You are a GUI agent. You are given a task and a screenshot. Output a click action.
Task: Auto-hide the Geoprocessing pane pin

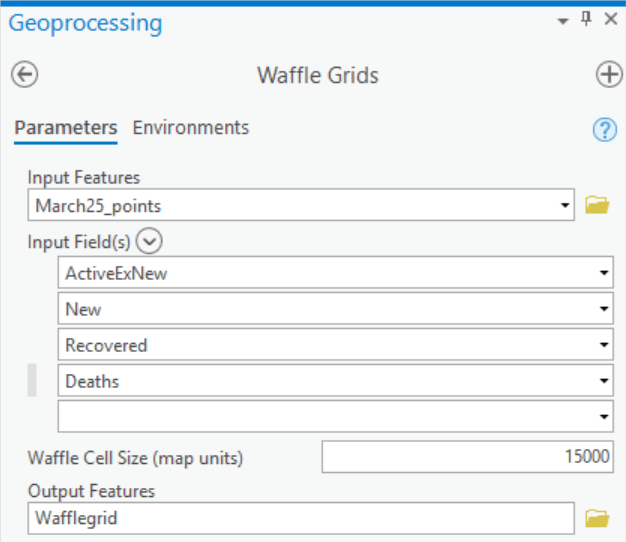tap(586, 20)
